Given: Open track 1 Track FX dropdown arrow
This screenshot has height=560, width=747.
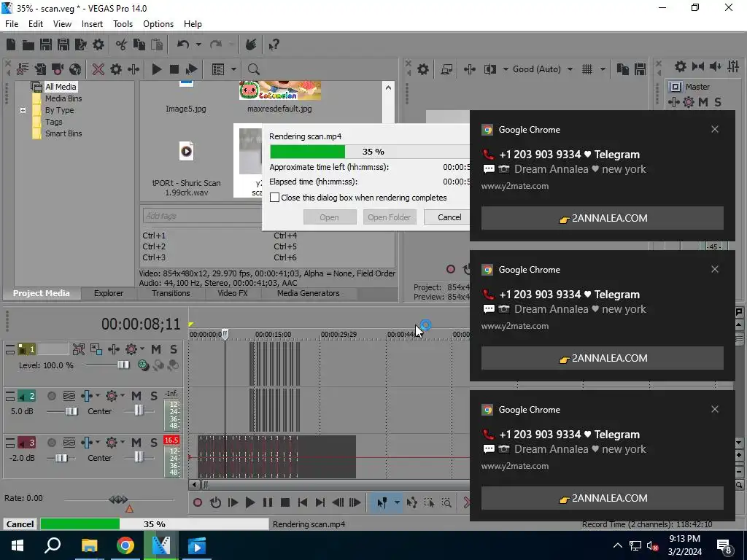Looking at the screenshot, I should click(x=142, y=349).
